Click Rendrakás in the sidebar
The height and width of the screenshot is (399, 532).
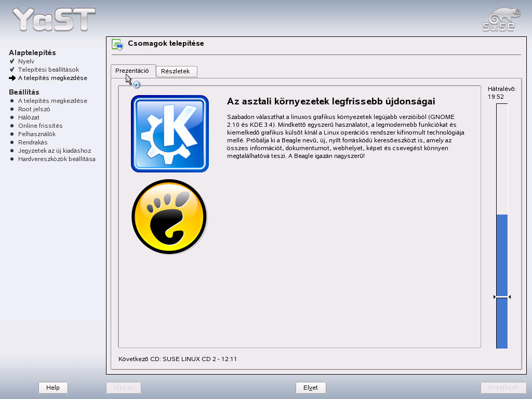33,142
